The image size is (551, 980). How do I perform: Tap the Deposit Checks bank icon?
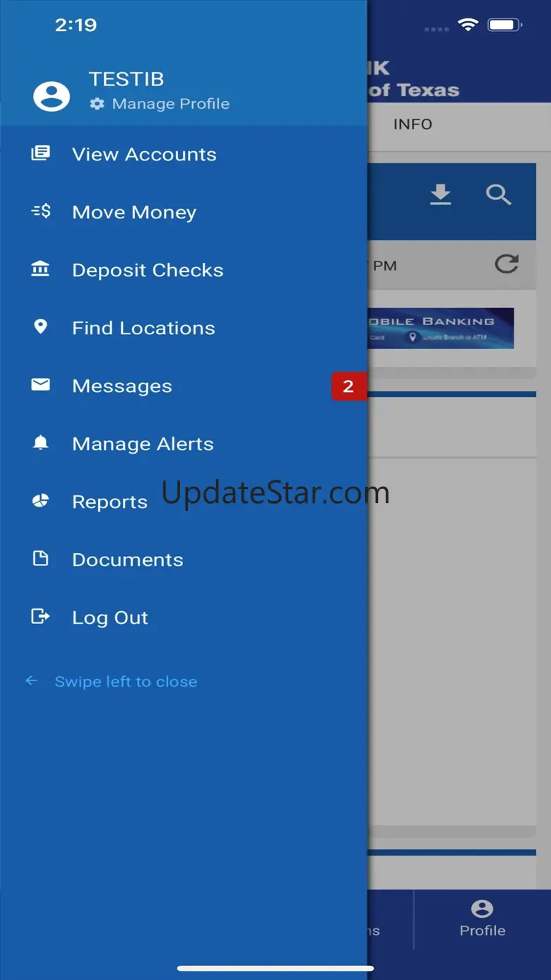tap(40, 269)
